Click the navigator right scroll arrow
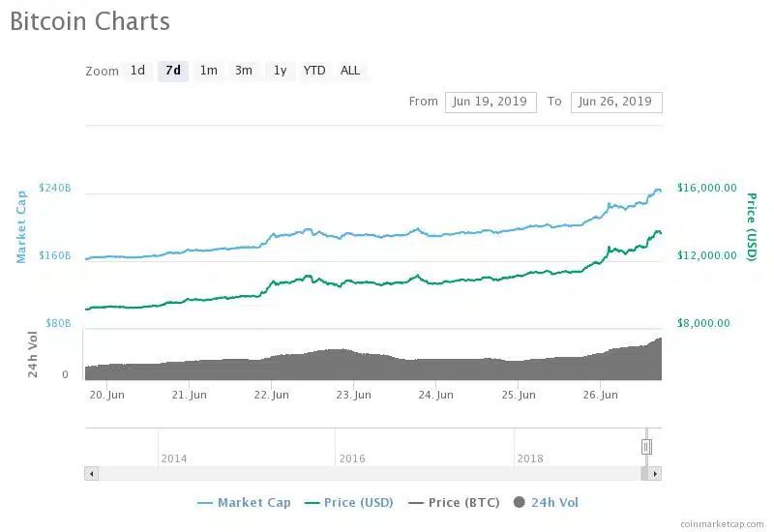This screenshot has height=532, width=774. (x=655, y=474)
